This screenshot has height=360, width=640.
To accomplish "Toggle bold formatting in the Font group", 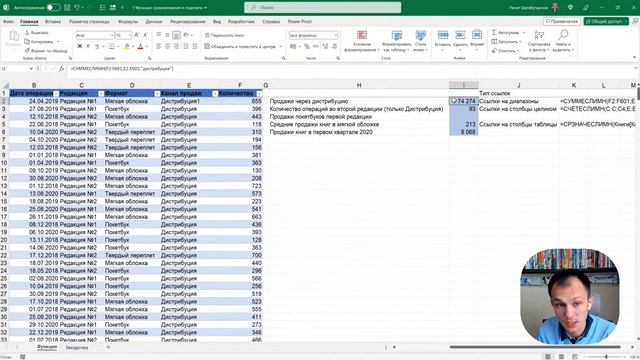I will coord(80,47).
